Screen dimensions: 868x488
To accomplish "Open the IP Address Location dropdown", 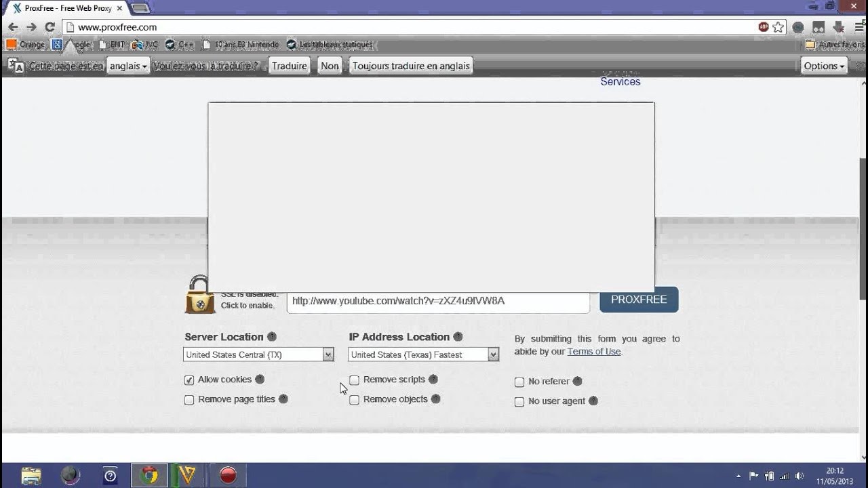I will point(424,354).
